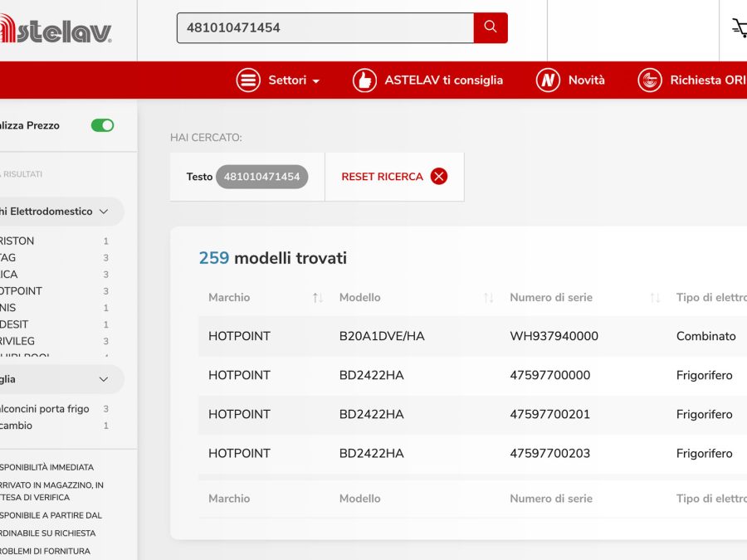The image size is (747, 560).
Task: Click the magnifying glass search button
Action: pyautogui.click(x=490, y=27)
